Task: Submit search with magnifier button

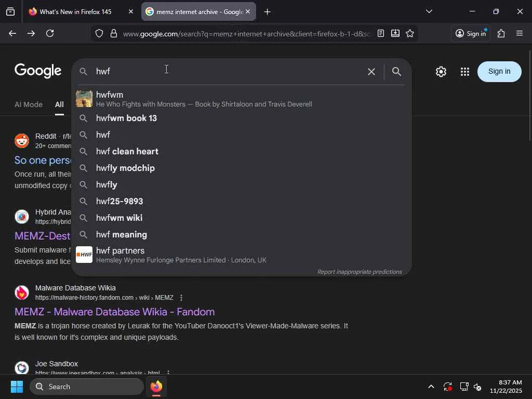Action: [x=396, y=72]
